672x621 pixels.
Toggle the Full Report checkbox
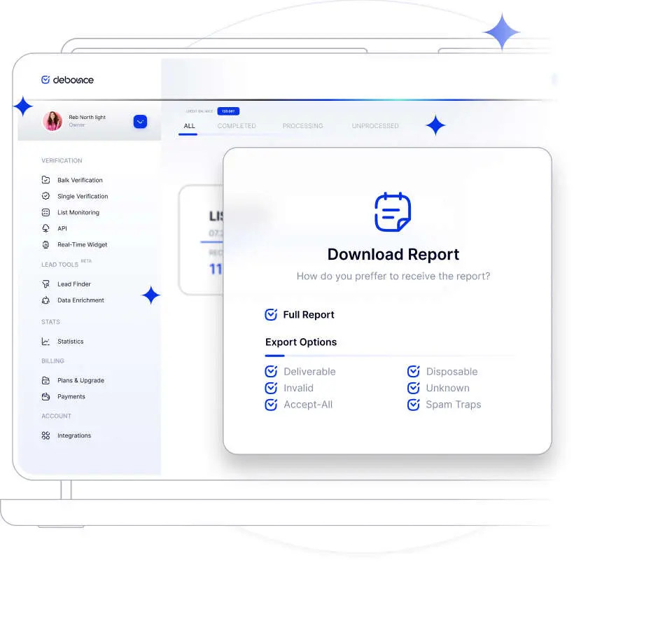tap(271, 314)
